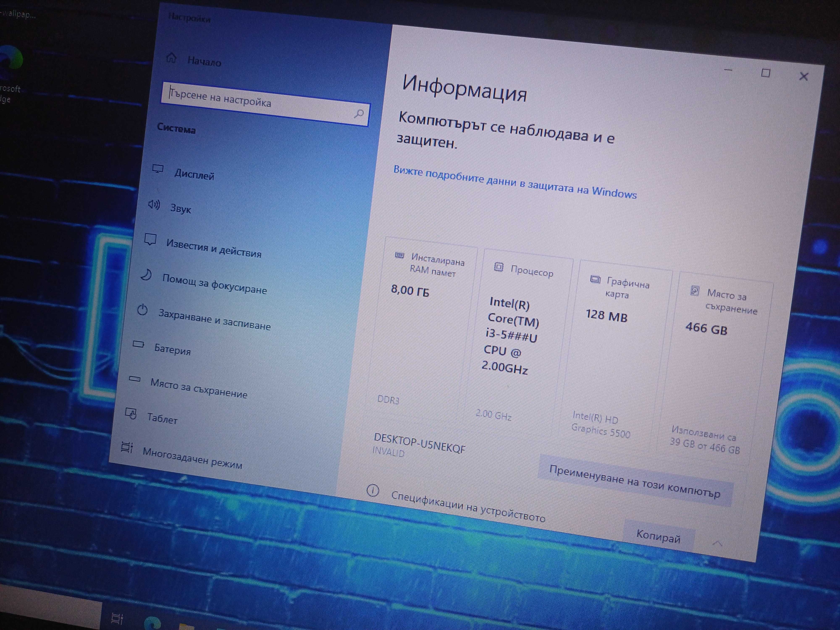The image size is (840, 630).
Task: Click the tablet icon beside Таблет
Action: [x=131, y=413]
